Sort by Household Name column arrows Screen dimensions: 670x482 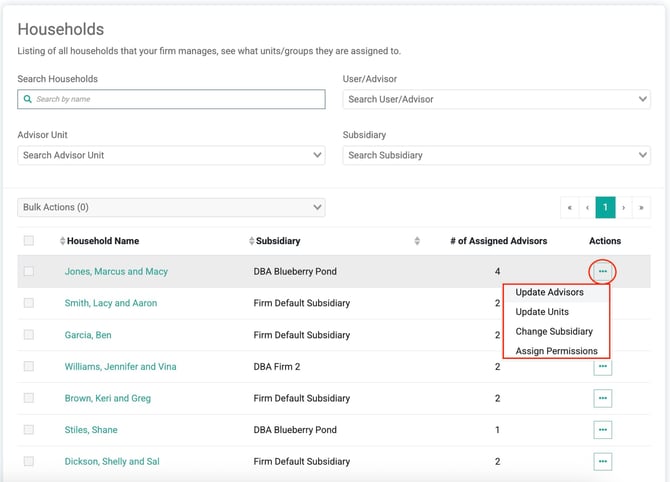coord(62,241)
